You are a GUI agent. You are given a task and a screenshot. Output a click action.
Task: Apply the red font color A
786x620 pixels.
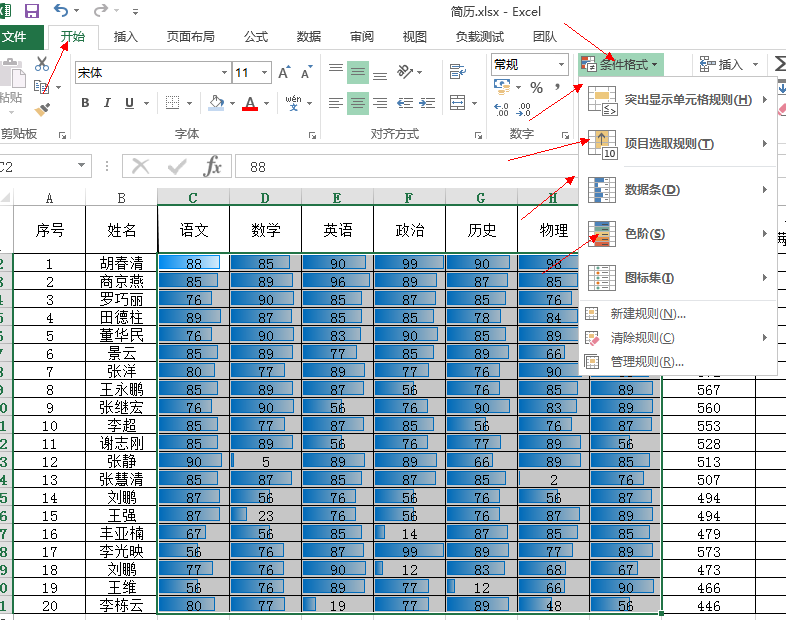(x=250, y=103)
